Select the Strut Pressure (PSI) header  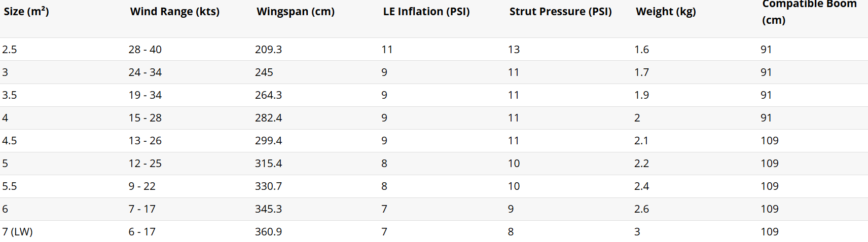pyautogui.click(x=560, y=12)
